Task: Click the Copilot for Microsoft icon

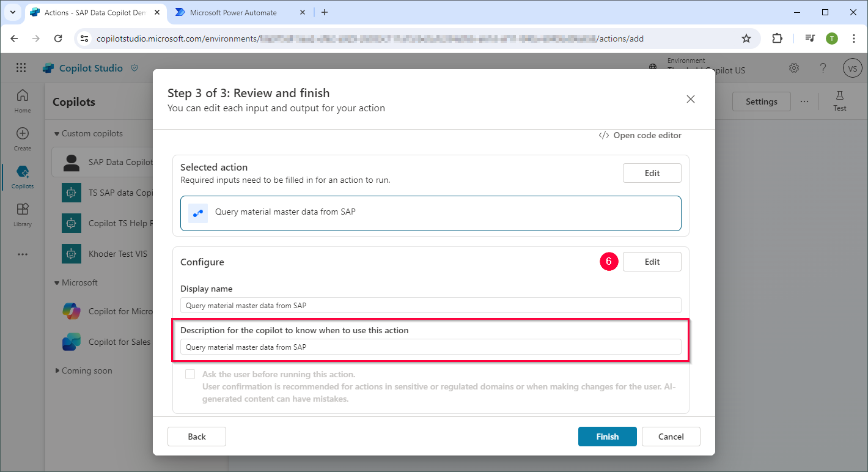Action: point(72,311)
